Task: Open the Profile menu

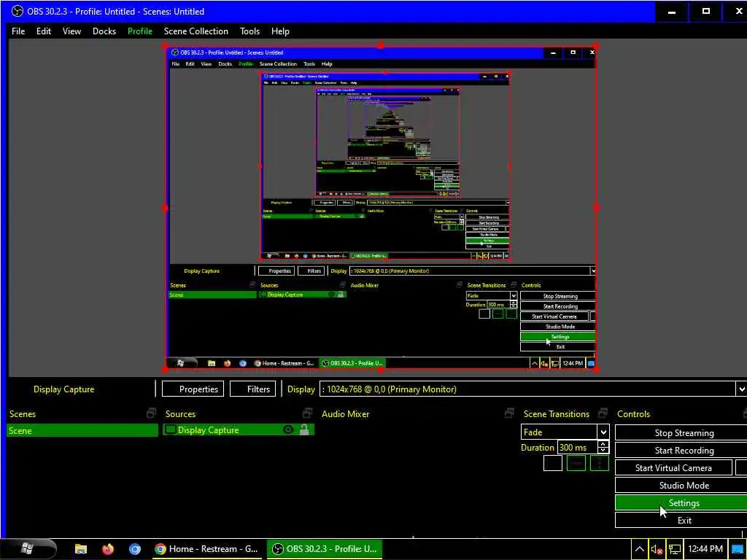Action: [x=140, y=31]
